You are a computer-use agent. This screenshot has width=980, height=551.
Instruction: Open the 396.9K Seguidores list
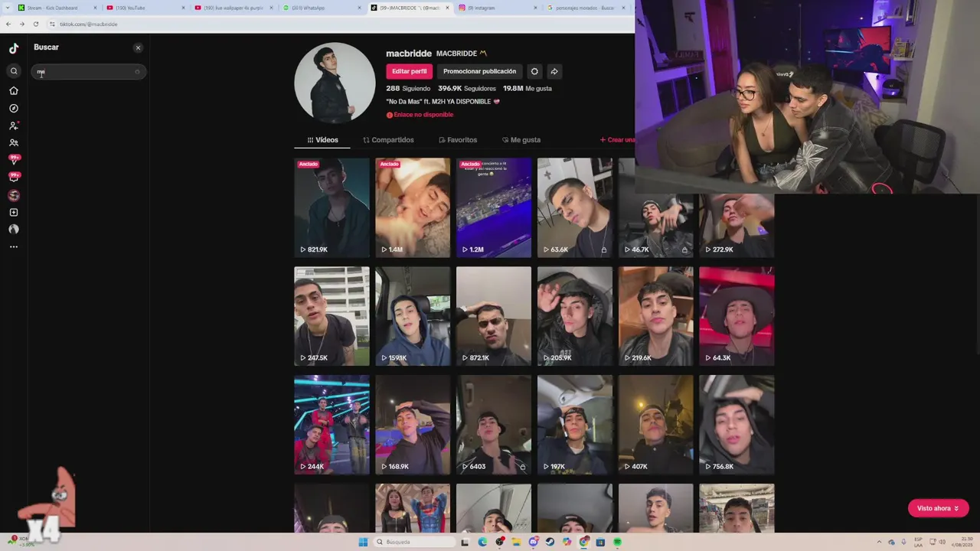(467, 88)
